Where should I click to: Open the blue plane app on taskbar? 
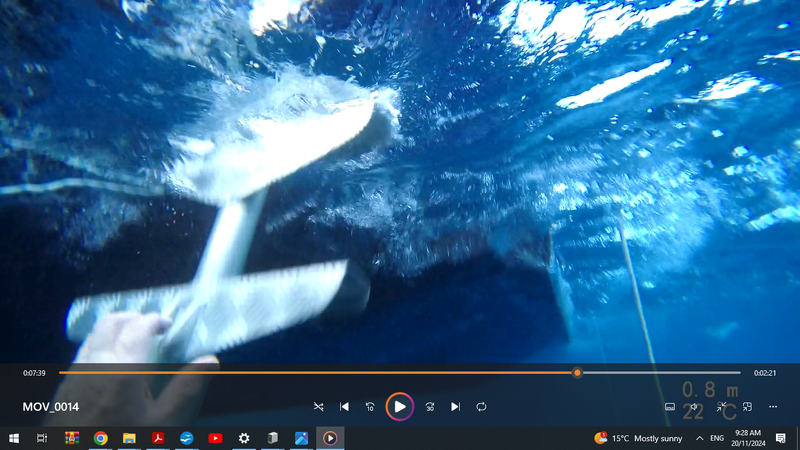[x=187, y=438]
